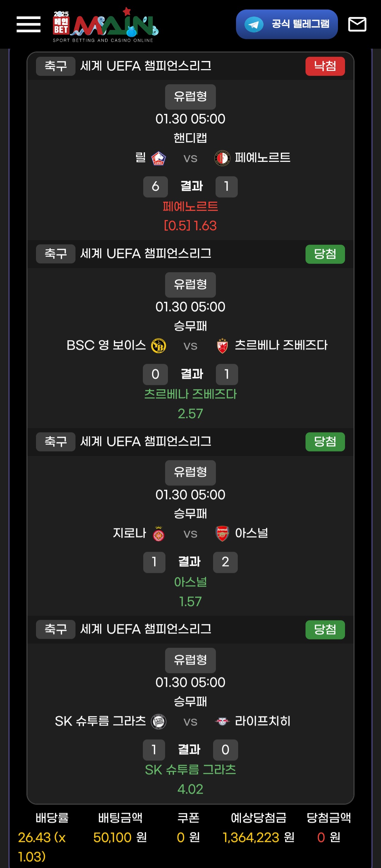Click the 아스널 1.57 winning pick

tap(190, 591)
